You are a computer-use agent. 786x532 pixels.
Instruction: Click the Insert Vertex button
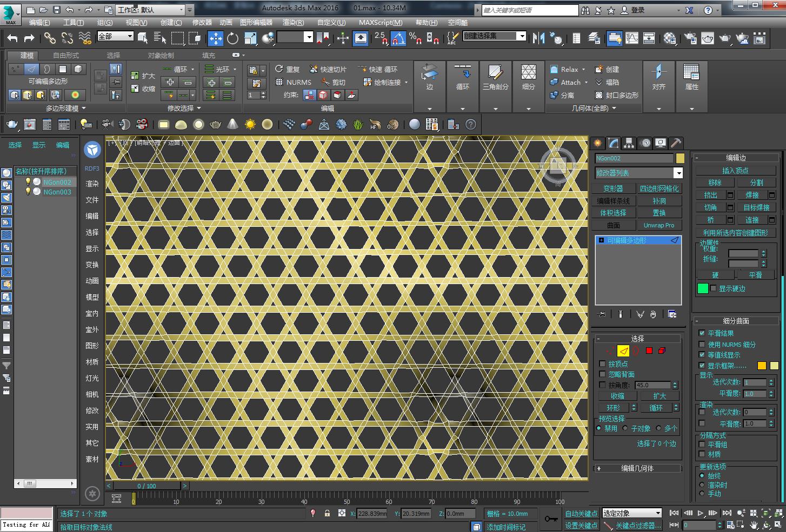[x=735, y=170]
